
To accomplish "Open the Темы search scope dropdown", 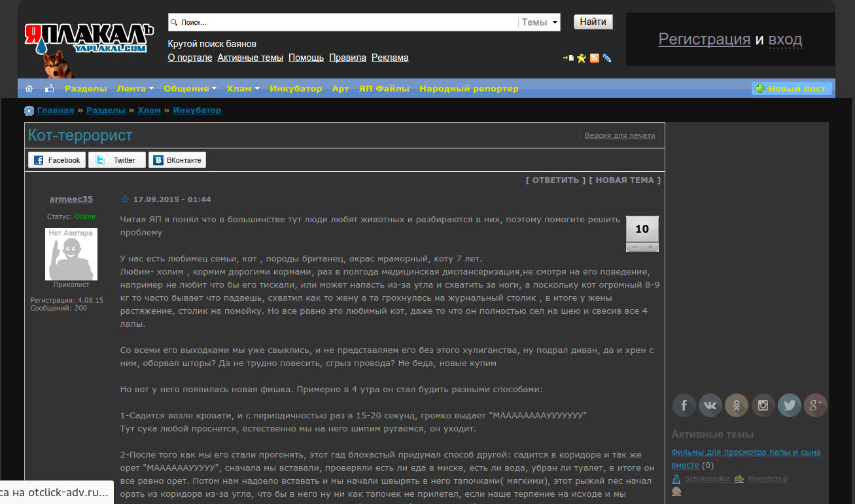I will click(x=540, y=22).
